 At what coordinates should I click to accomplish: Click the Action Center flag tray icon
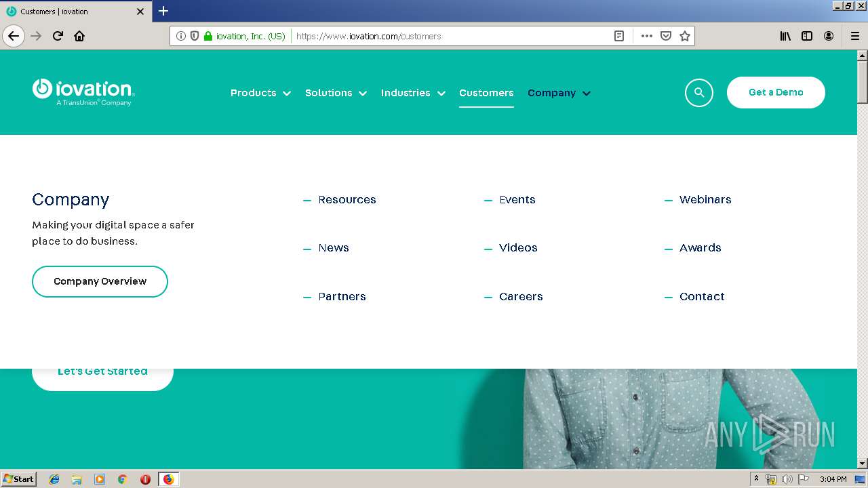point(804,479)
